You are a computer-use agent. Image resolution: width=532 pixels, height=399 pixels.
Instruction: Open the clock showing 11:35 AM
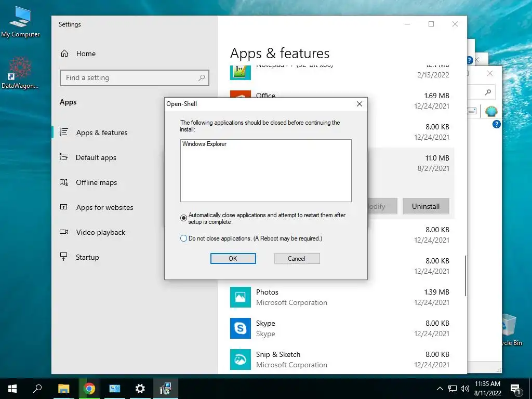tap(487, 389)
